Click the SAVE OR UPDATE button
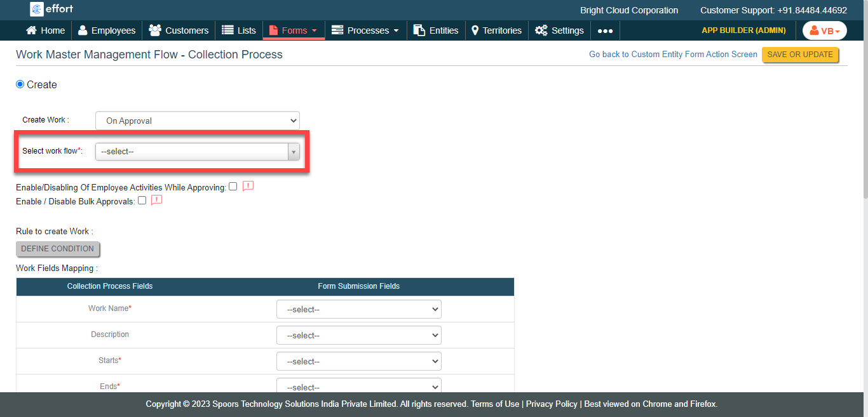This screenshot has height=417, width=868. 799,55
